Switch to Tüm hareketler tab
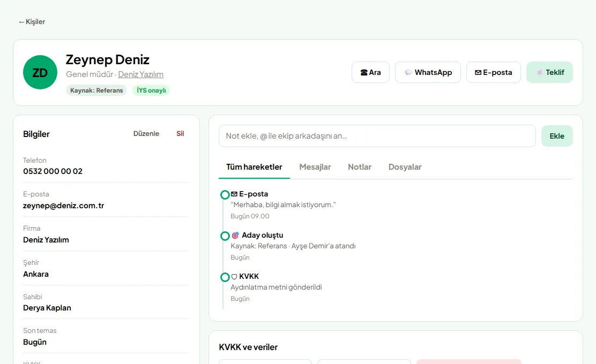The height and width of the screenshot is (364, 596). (x=254, y=167)
